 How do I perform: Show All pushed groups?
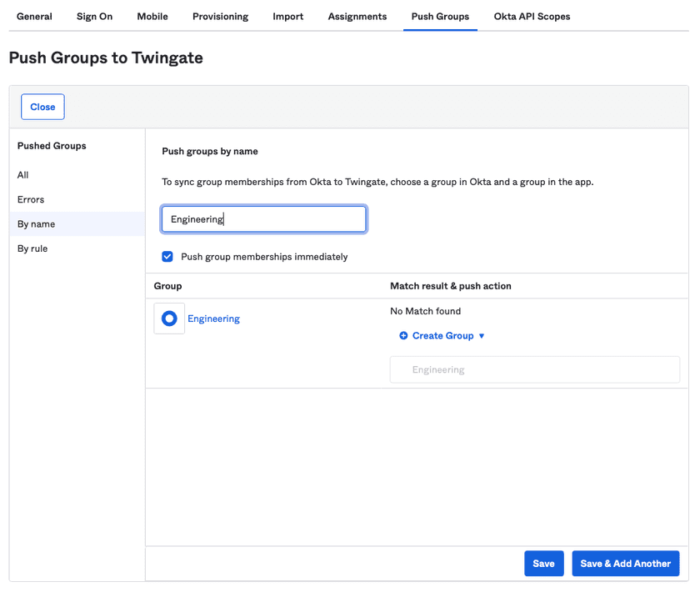point(23,175)
